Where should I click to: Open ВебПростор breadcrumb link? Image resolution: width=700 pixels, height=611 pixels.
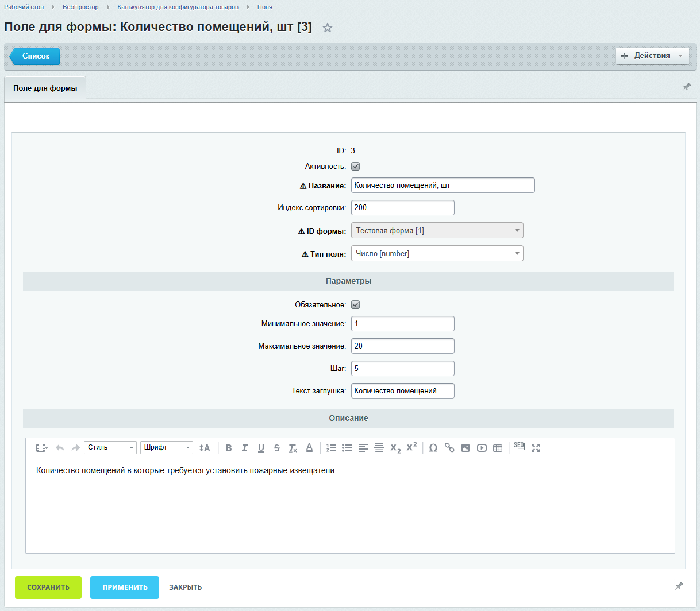tap(80, 7)
